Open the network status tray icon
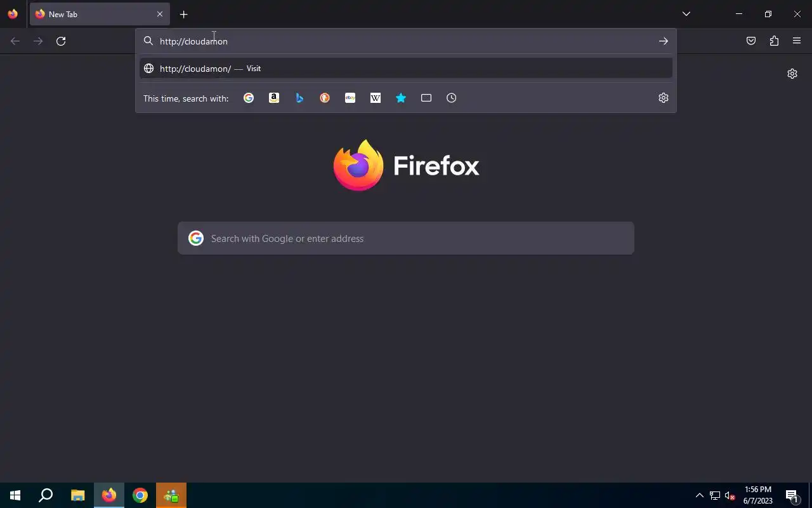The image size is (812, 508). point(715,495)
